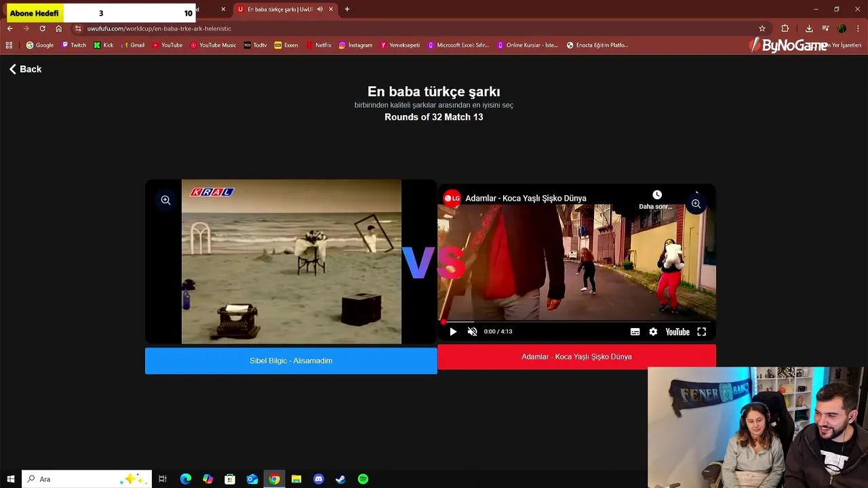Viewport: 868px width, 488px height.
Task: Open the Online Kurslar bookmark
Action: click(528, 45)
